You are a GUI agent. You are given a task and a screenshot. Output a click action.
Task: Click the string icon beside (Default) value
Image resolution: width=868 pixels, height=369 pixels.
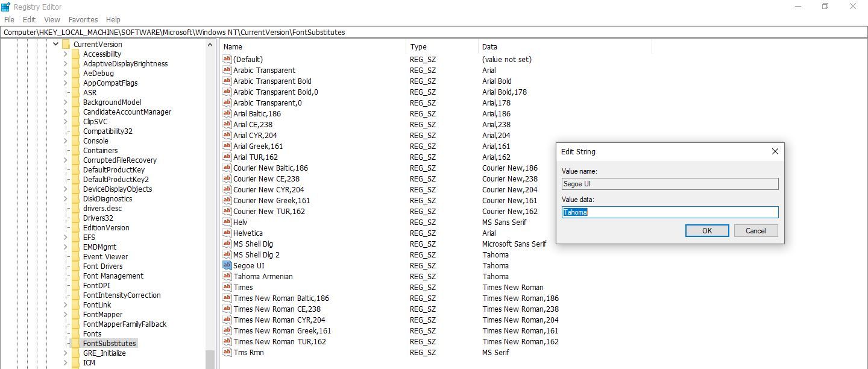227,59
